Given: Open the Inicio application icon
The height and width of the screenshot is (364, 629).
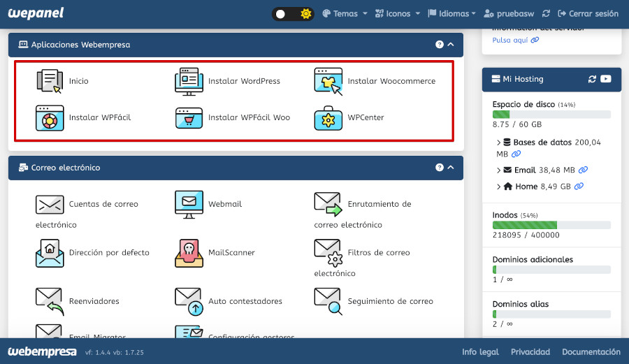Looking at the screenshot, I should click(x=50, y=81).
